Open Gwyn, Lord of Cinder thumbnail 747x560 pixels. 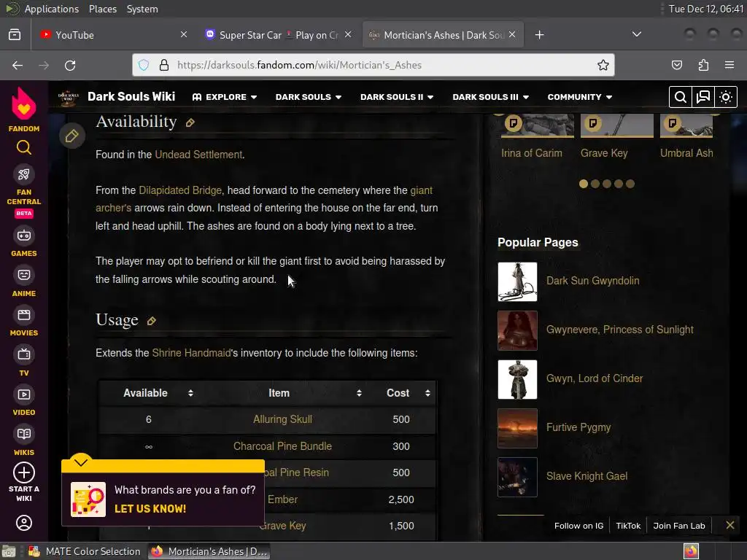tap(517, 379)
